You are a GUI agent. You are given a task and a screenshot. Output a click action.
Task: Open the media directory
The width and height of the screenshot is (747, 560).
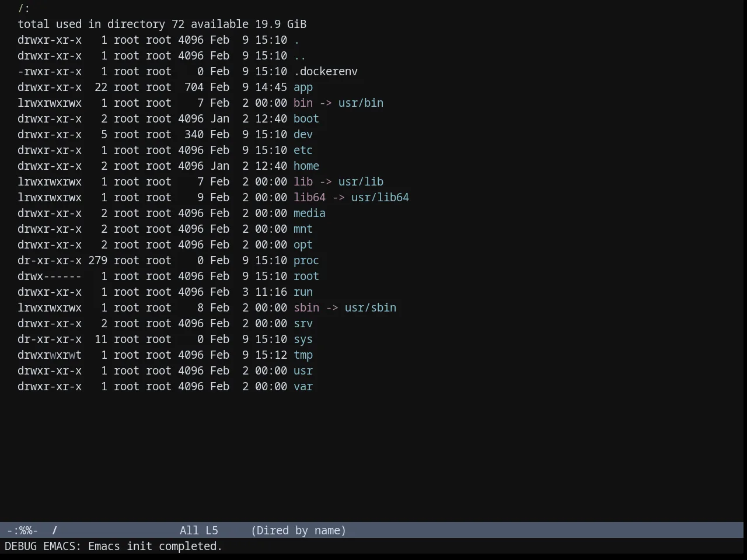pyautogui.click(x=309, y=213)
